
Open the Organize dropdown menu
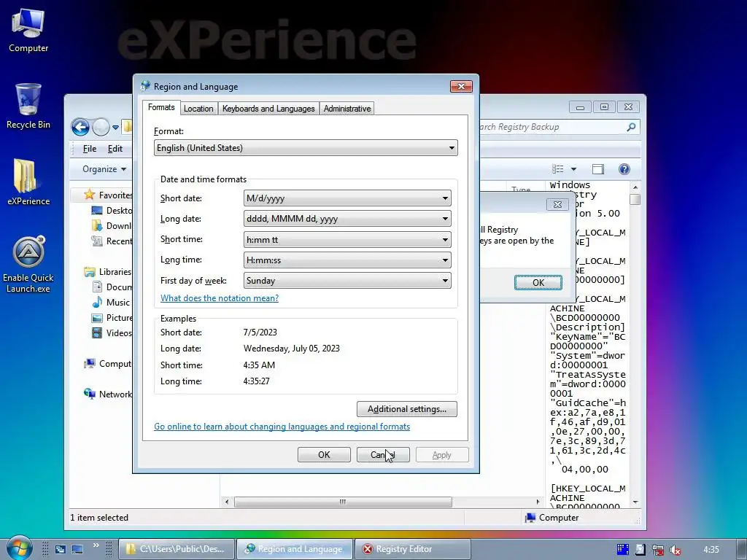[x=104, y=169]
